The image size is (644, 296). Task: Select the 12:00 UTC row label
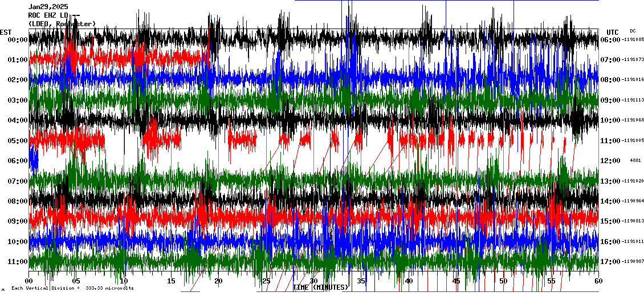coord(610,161)
